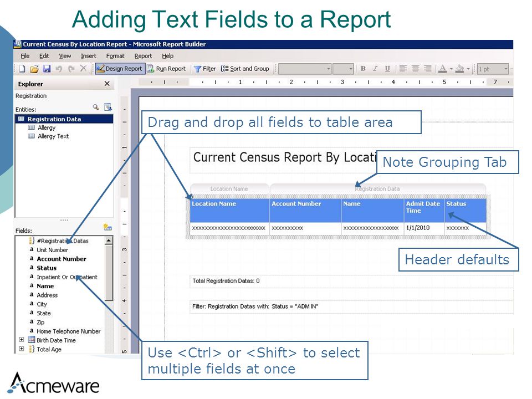Image resolution: width=532 pixels, height=399 pixels.
Task: Select Address field
Action: click(x=47, y=295)
